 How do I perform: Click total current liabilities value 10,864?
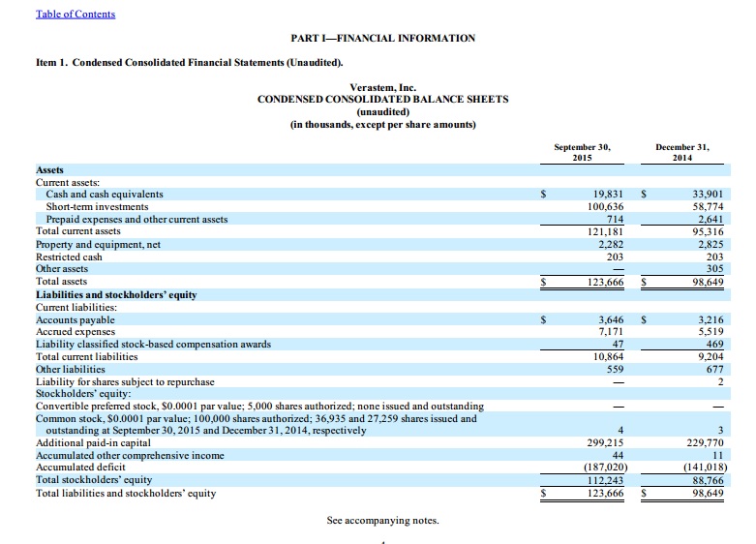[608, 357]
